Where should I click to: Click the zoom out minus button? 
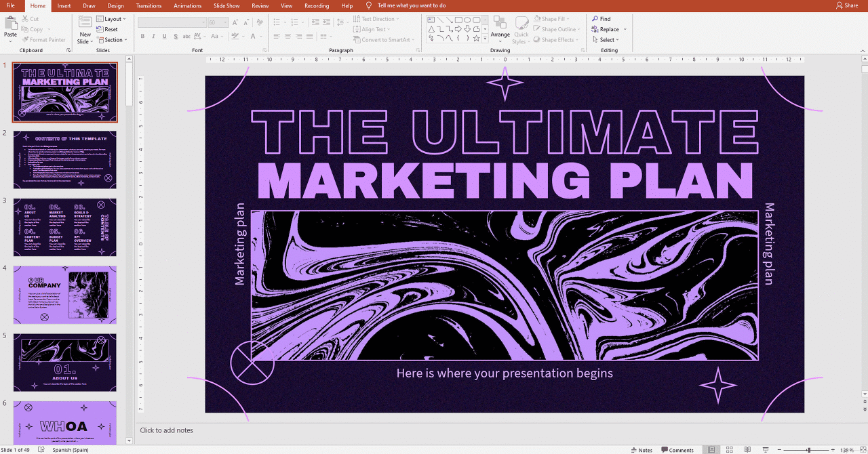click(x=779, y=450)
